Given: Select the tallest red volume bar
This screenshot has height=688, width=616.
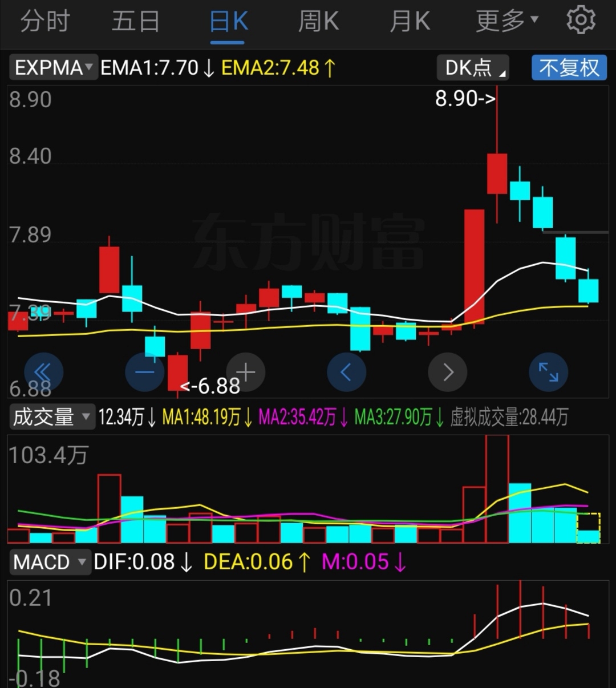Looking at the screenshot, I should 497,489.
